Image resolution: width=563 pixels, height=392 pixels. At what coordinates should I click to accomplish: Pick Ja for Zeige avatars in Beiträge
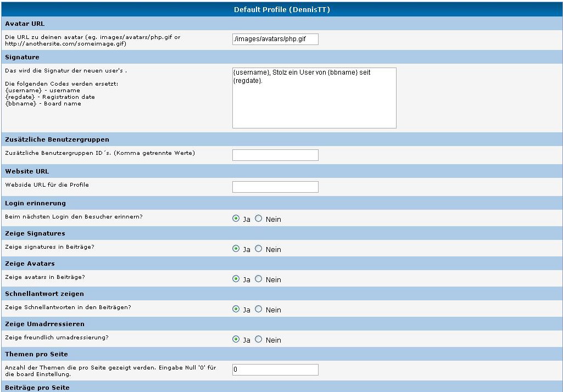(236, 278)
